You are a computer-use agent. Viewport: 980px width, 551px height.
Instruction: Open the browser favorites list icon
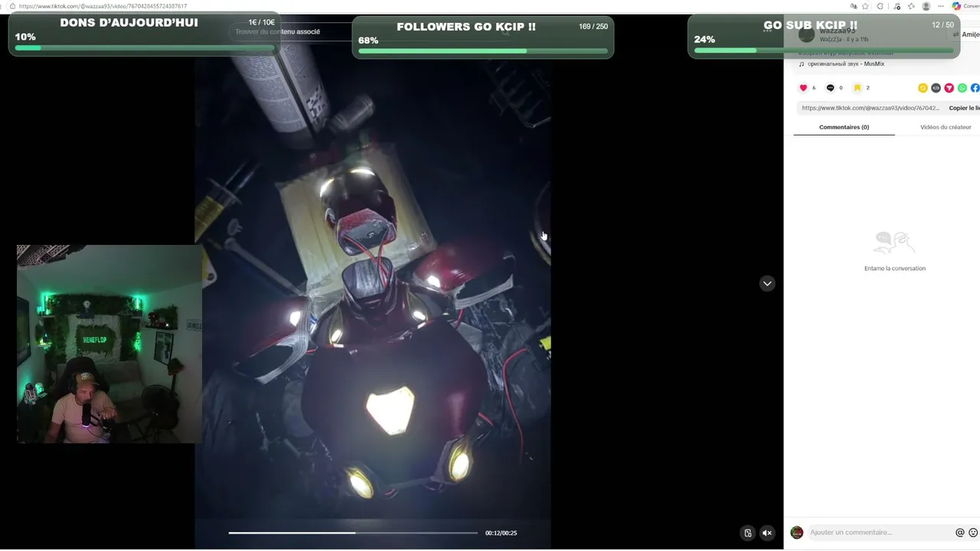click(912, 6)
